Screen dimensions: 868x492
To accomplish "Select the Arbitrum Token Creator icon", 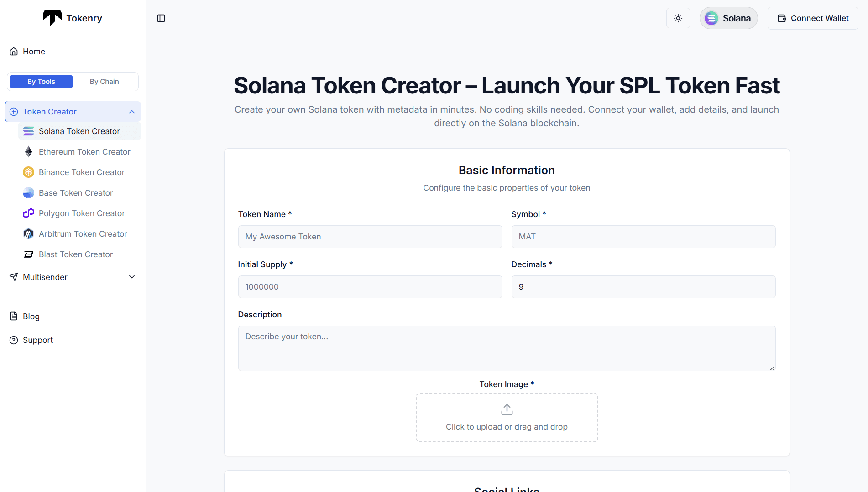I will (x=28, y=233).
